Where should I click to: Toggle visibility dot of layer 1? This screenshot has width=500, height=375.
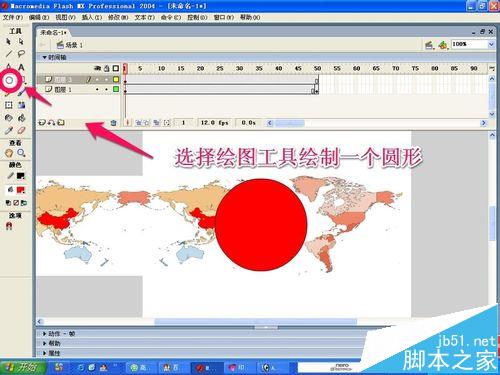[97, 89]
